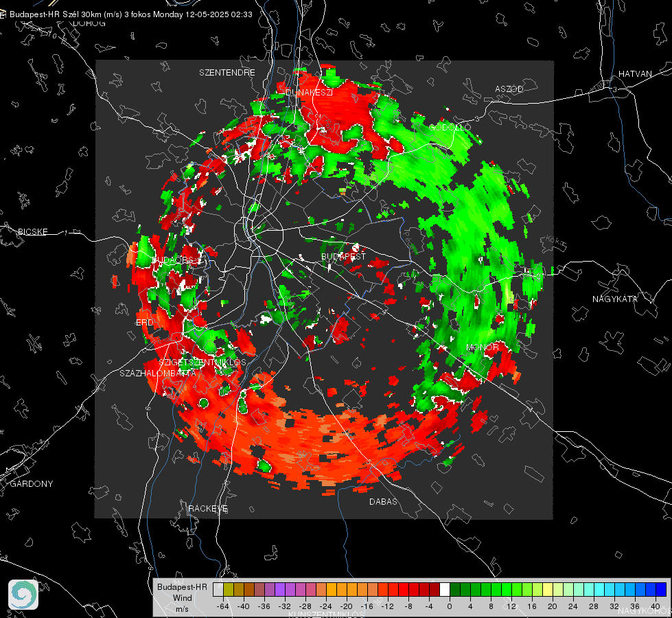This screenshot has width=672, height=618.
Task: Select the DABAS town label
Action: 384,501
